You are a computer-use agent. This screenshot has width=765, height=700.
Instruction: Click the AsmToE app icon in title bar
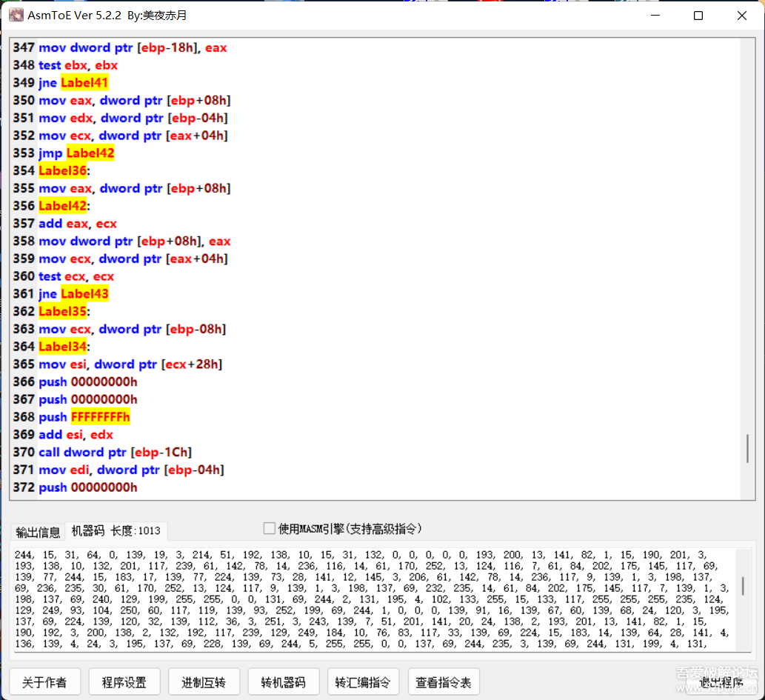pos(16,16)
